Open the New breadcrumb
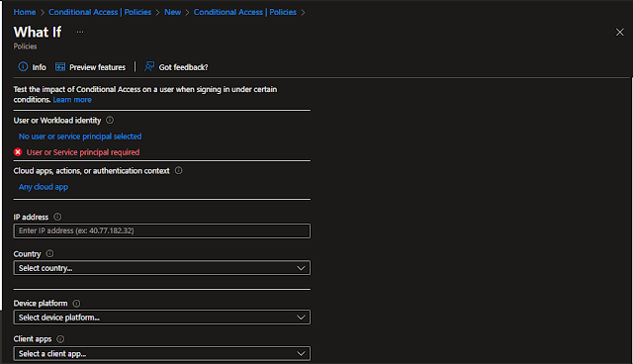This screenshot has height=364, width=633. tap(172, 12)
